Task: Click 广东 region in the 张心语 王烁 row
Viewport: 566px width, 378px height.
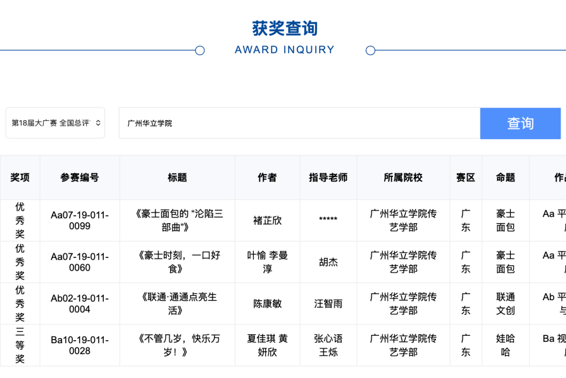Action: pos(466,345)
